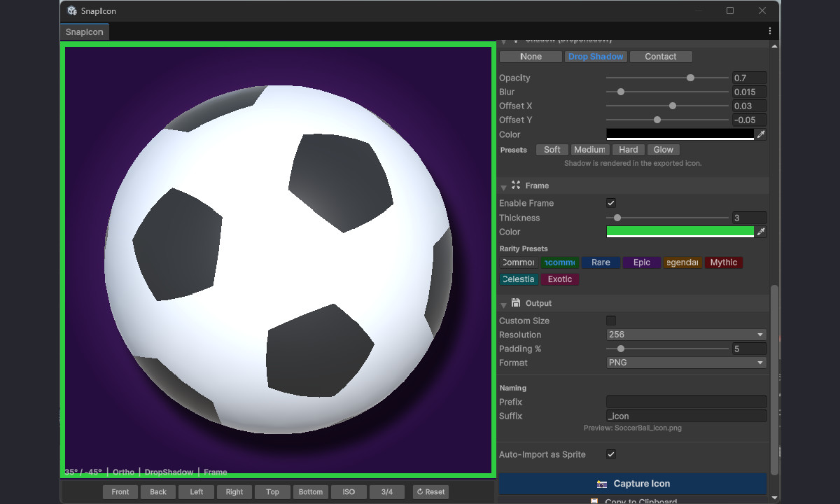Click the frame Thickness slider handle

click(x=617, y=218)
